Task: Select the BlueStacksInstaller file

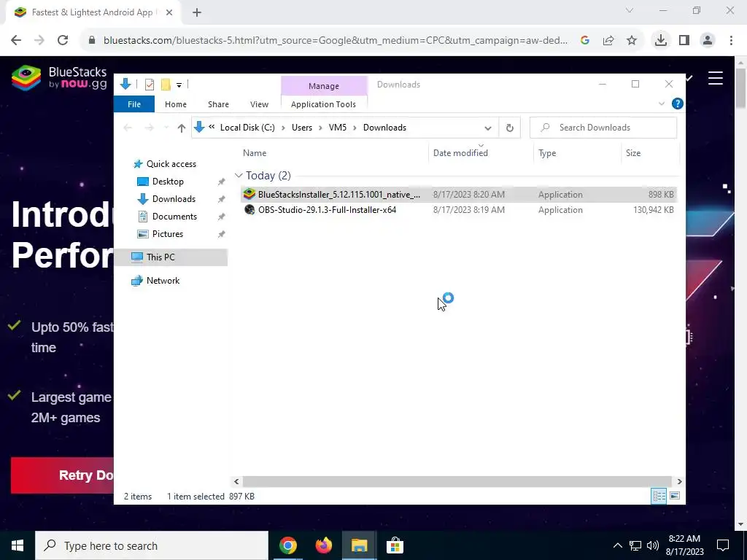Action: coord(458,194)
